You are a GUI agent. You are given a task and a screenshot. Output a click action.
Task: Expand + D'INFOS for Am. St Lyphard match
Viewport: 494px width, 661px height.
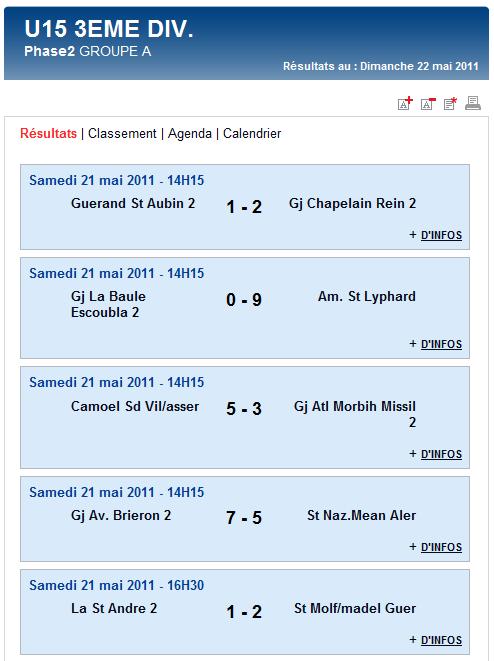[436, 344]
